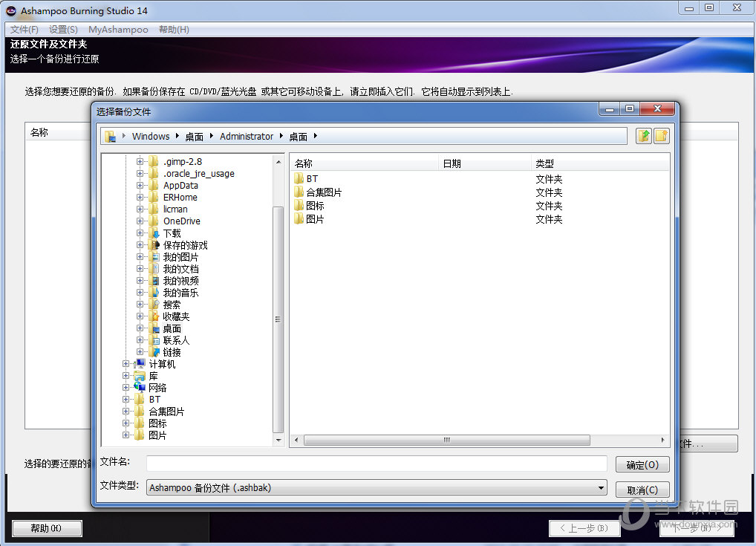756x546 pixels.
Task: Click the My Documents (我的文档) icon
Action: click(x=154, y=269)
